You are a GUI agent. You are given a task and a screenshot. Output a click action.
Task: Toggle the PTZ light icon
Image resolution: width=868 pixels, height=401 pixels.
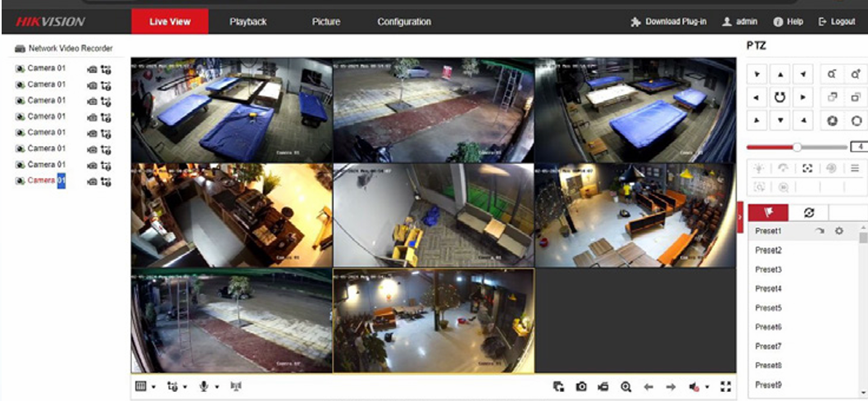click(758, 168)
